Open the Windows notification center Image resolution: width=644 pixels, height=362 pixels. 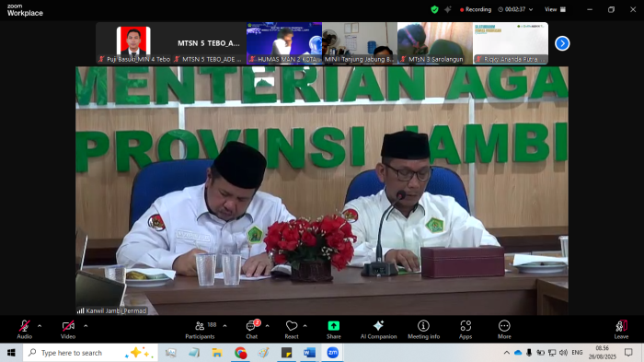(x=628, y=353)
